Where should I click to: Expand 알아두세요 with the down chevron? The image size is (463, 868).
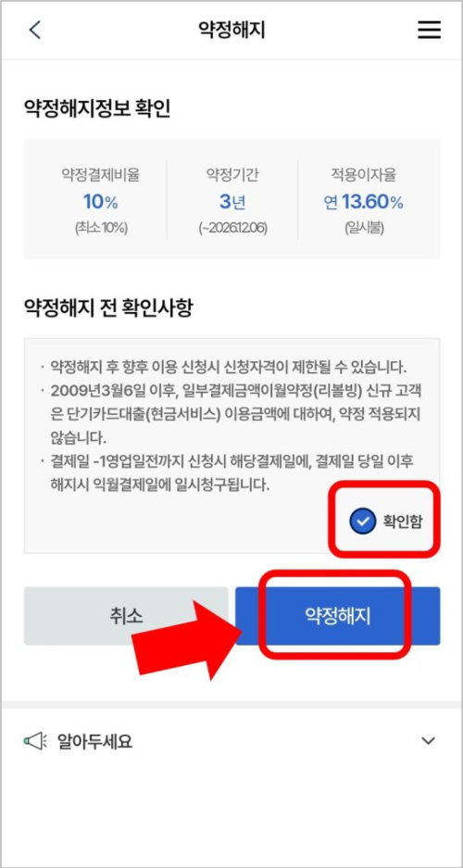click(428, 741)
